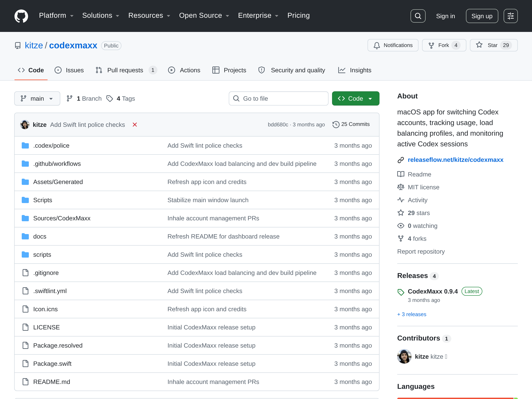Click the LICENSE file icon
The width and height of the screenshot is (532, 399).
[25, 327]
